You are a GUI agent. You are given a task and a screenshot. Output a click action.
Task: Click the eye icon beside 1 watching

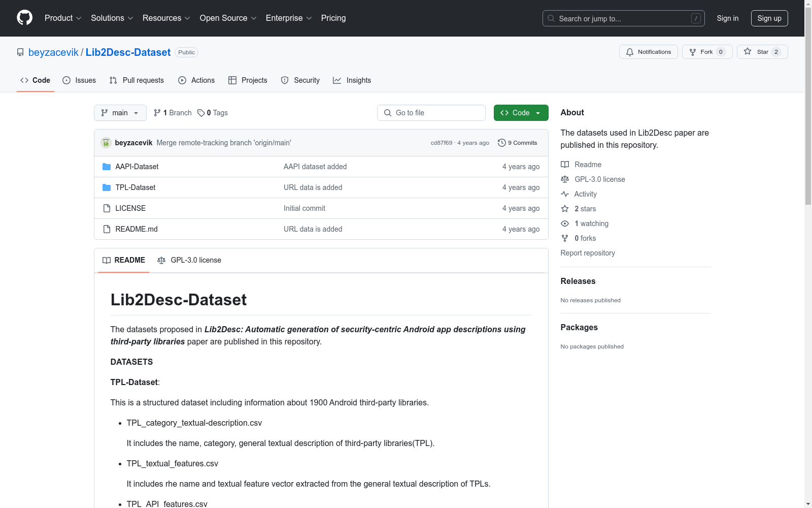click(x=565, y=224)
